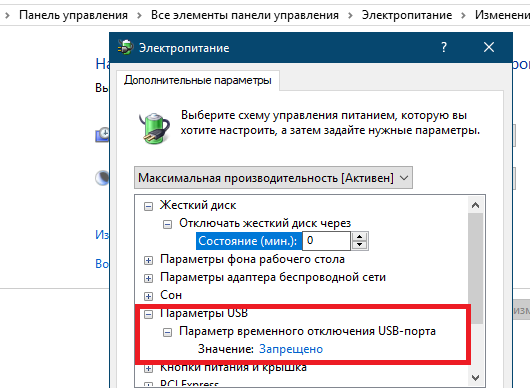Click the Запрещено value link

click(x=291, y=349)
